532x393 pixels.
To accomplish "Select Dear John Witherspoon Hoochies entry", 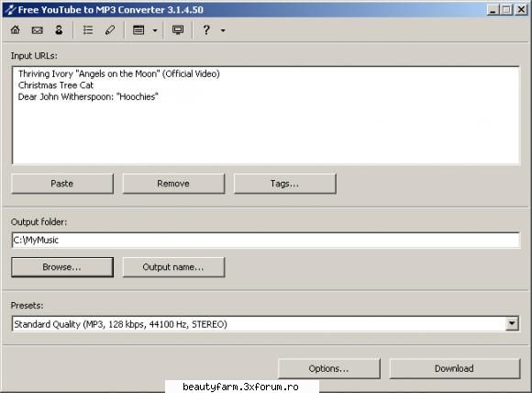I will [88, 96].
